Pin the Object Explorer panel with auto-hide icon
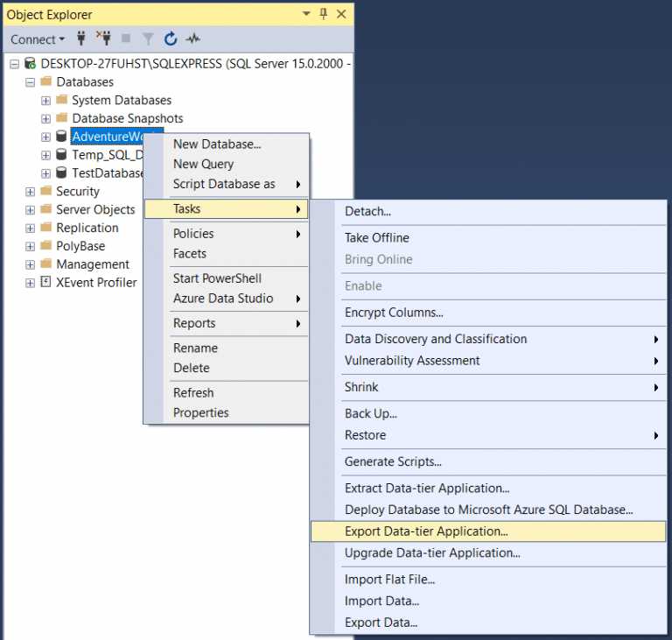Viewport: 672px width, 640px height. pos(323,14)
